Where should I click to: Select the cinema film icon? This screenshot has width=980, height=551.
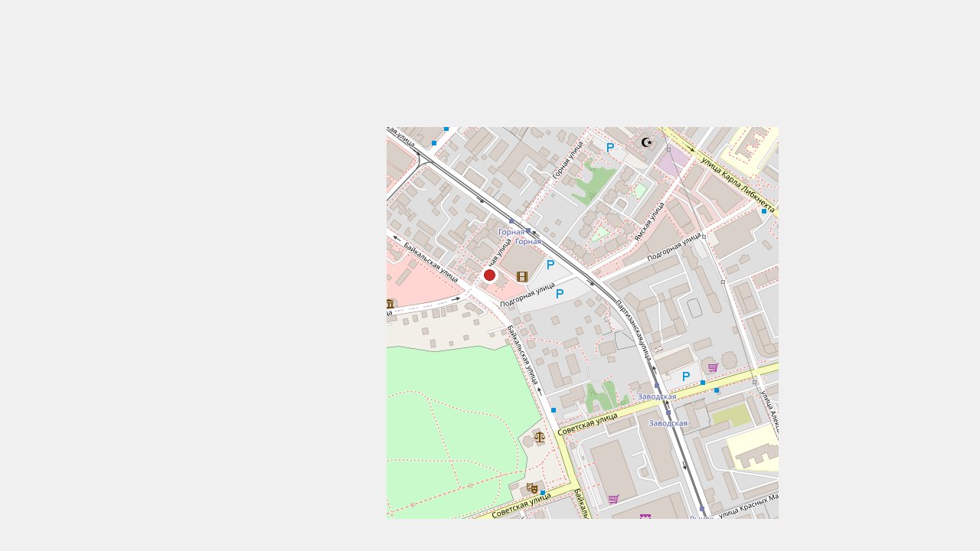522,276
